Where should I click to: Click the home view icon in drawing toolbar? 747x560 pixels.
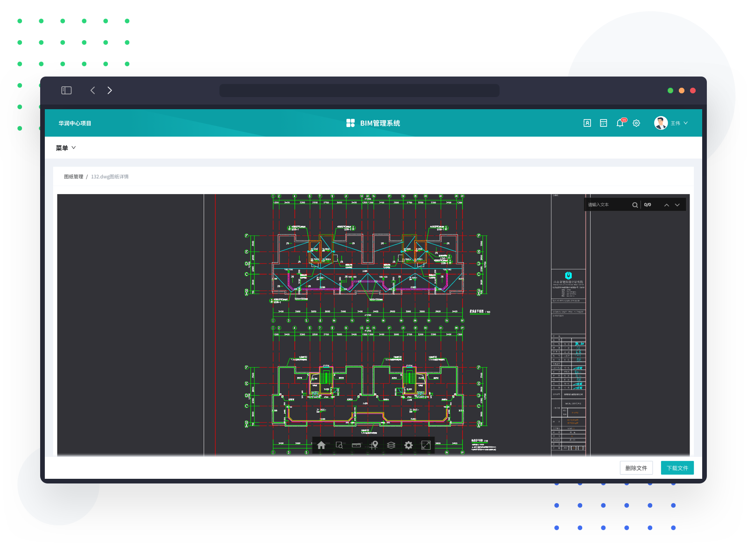321,445
